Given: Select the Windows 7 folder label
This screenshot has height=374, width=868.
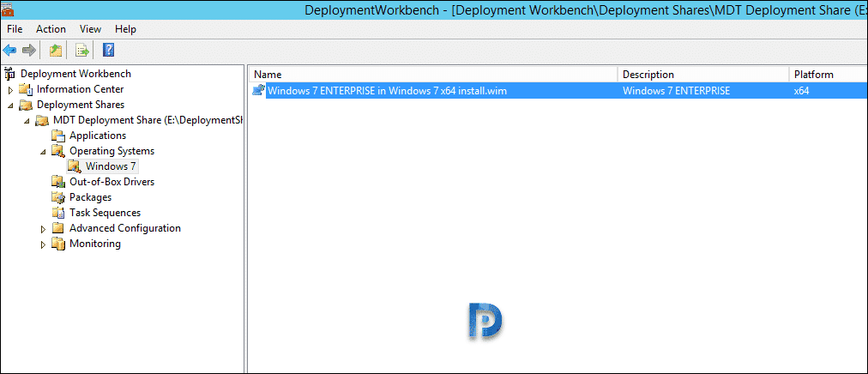Looking at the screenshot, I should [111, 166].
